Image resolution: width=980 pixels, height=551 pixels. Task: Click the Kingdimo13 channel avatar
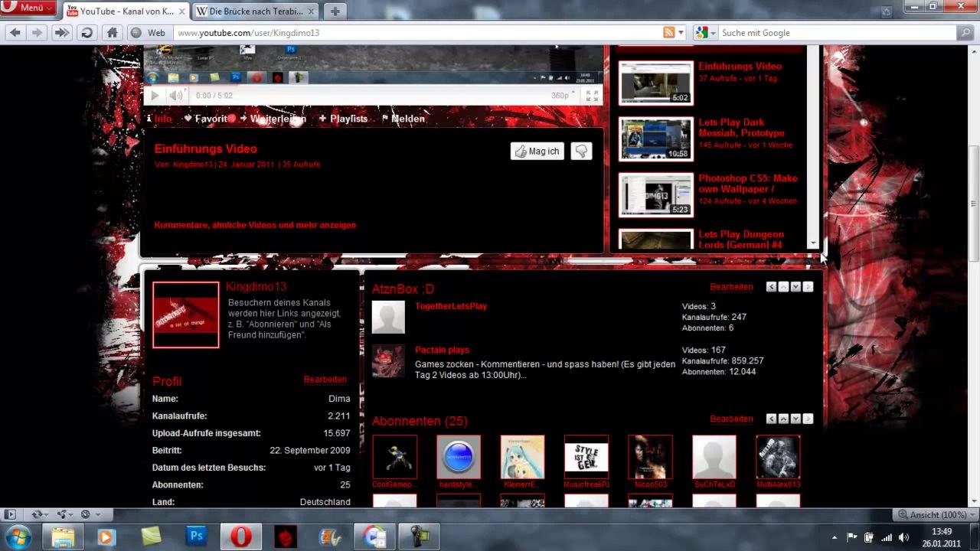pyautogui.click(x=185, y=315)
